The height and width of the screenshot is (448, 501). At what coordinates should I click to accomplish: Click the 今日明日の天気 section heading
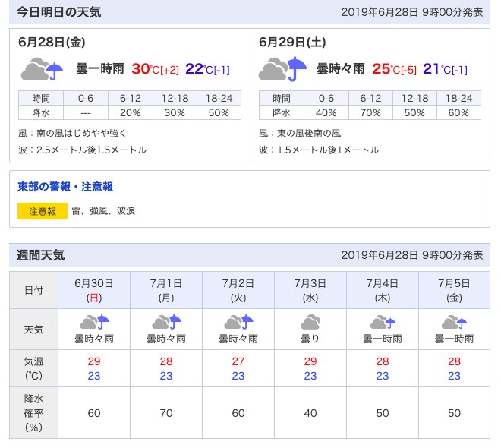(x=58, y=12)
